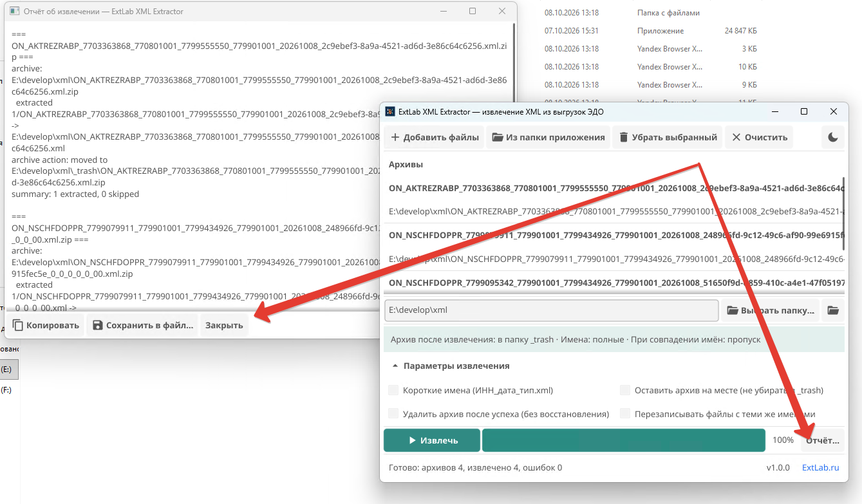Click ExtLab XML Extractor app icon in title bar
The image size is (862, 504).
click(x=390, y=111)
